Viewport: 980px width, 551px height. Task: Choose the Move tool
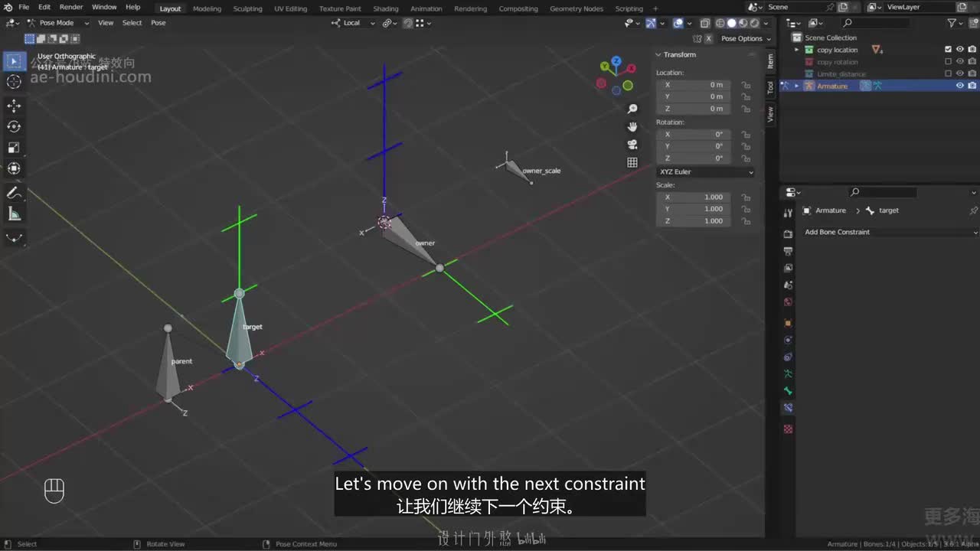(14, 106)
